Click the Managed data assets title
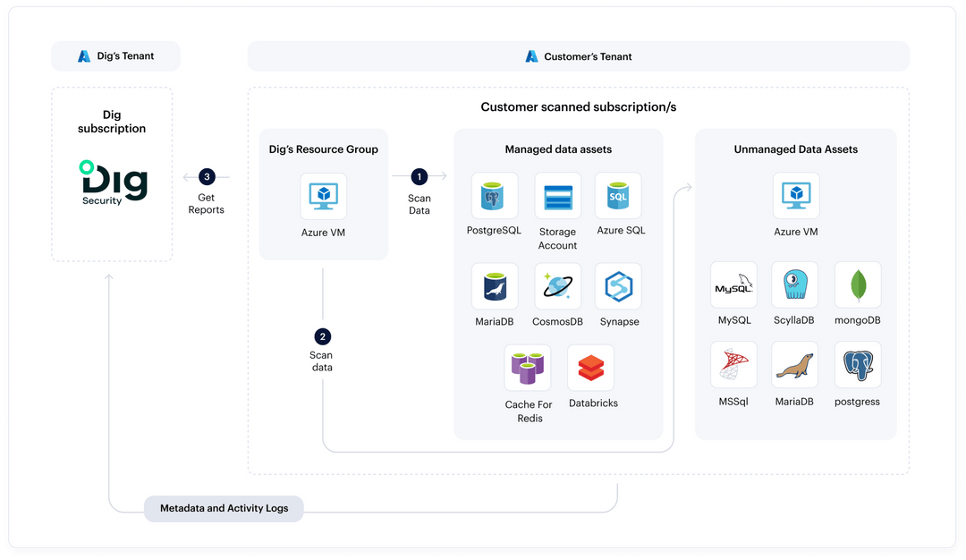 click(x=558, y=149)
